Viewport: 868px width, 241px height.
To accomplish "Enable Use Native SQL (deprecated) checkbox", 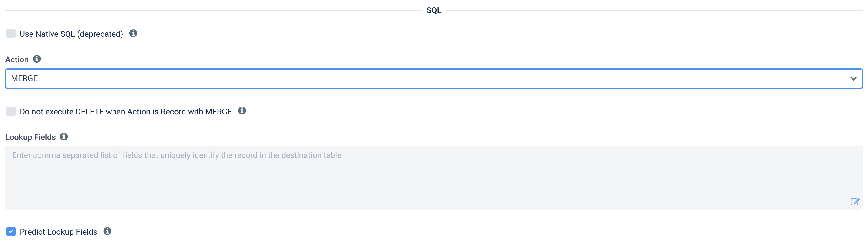I will (x=11, y=33).
